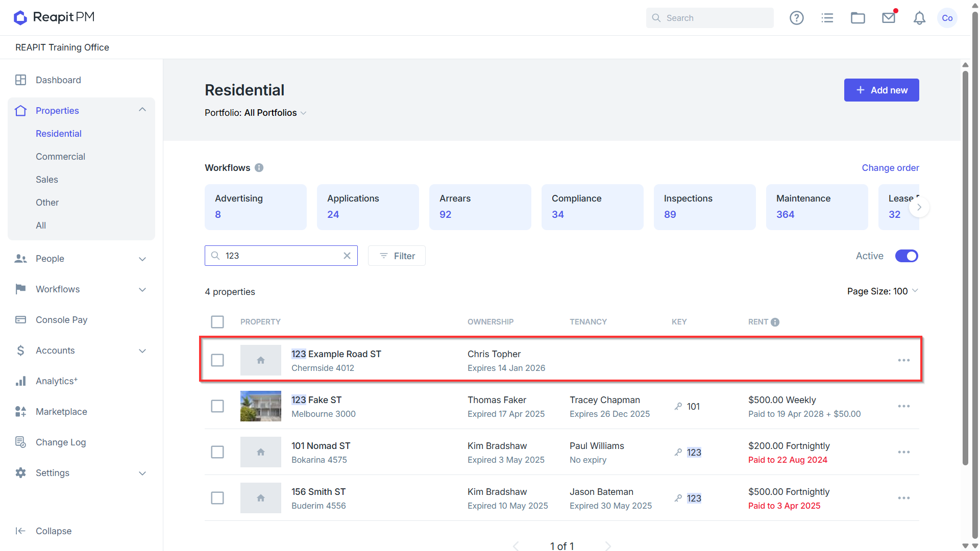
Task: Clear the 123 search with X icon
Action: 347,256
